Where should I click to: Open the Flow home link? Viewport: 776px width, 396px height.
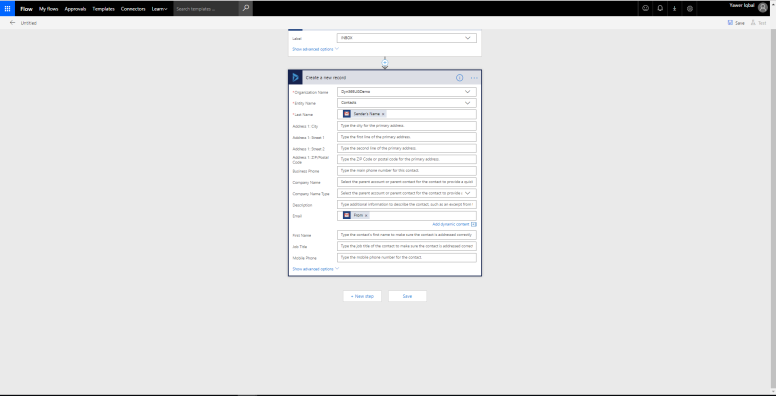pyautogui.click(x=26, y=9)
